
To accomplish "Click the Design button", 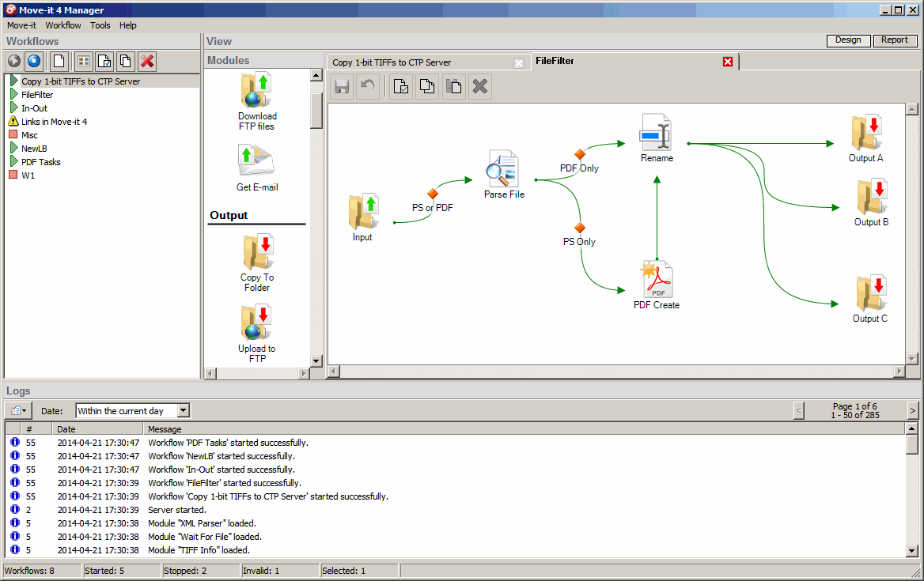I will pos(848,40).
